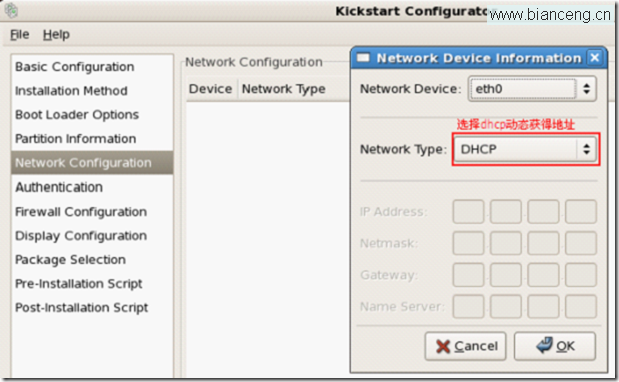The image size is (619, 382).
Task: Select Package Selection entry
Action: 70,260
